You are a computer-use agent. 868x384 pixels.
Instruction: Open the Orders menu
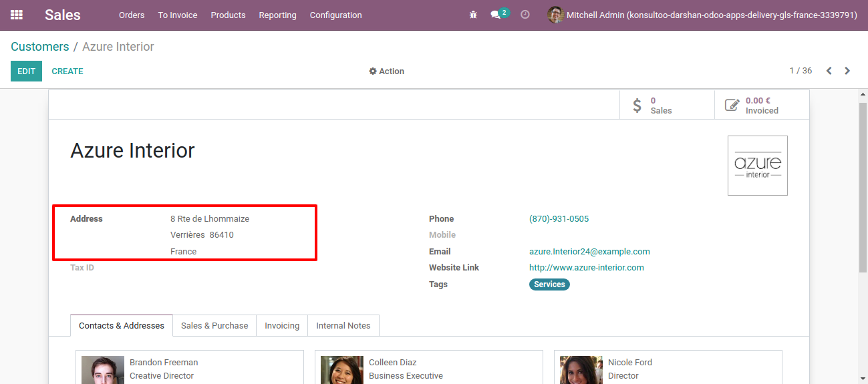(x=132, y=15)
